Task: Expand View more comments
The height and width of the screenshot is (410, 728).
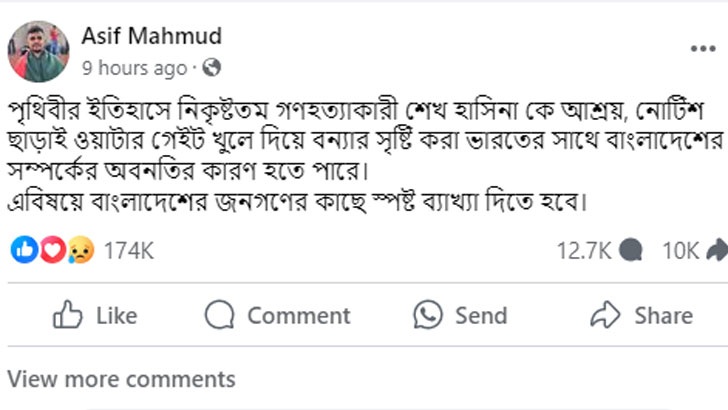Action: click(x=121, y=380)
